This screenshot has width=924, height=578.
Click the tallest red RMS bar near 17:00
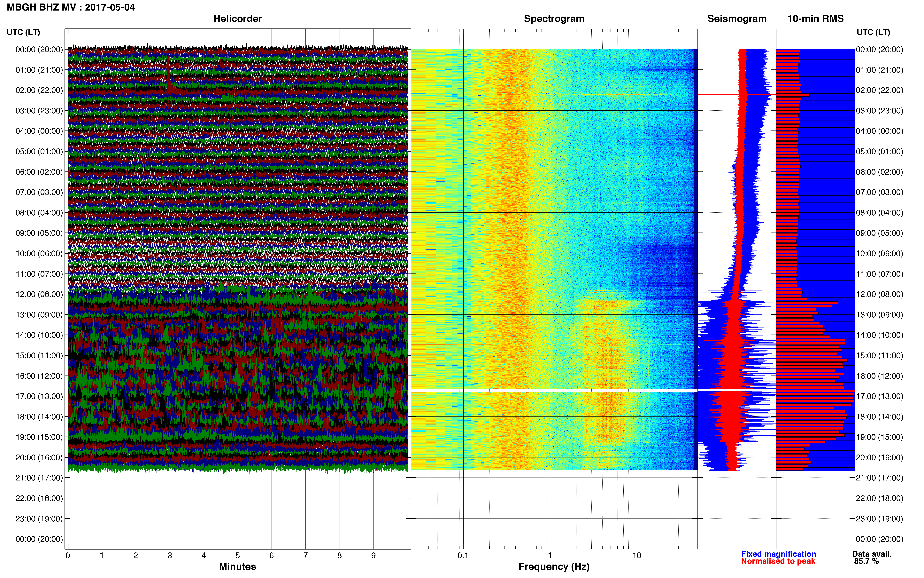pos(815,392)
